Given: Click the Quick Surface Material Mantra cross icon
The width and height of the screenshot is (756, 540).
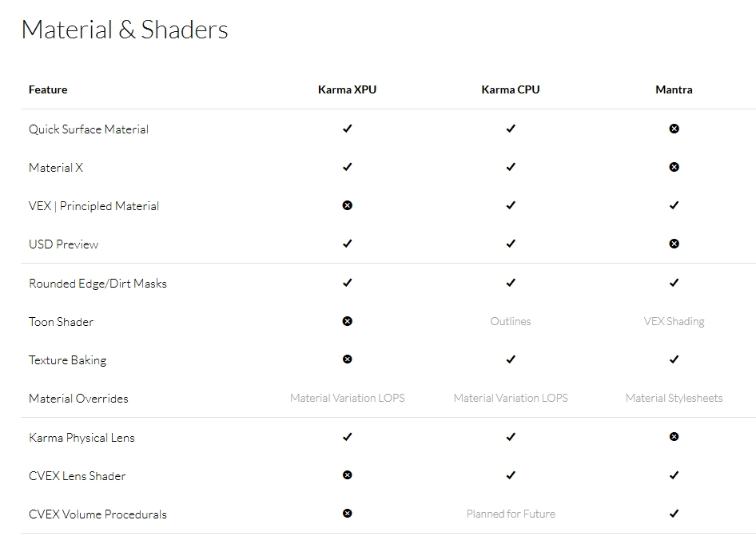Looking at the screenshot, I should (674, 129).
